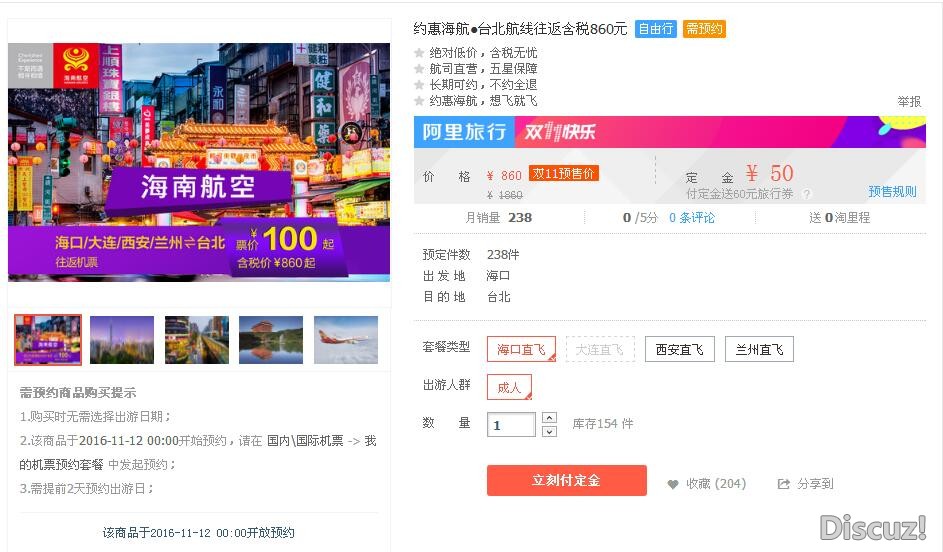Click the 自由行 blue tag
Viewport: 943px width, 552px height.
coord(656,29)
